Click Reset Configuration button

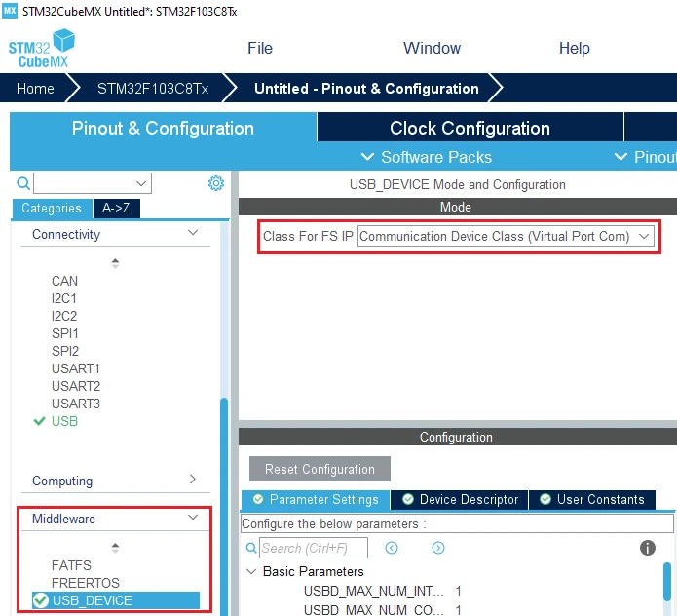[320, 469]
